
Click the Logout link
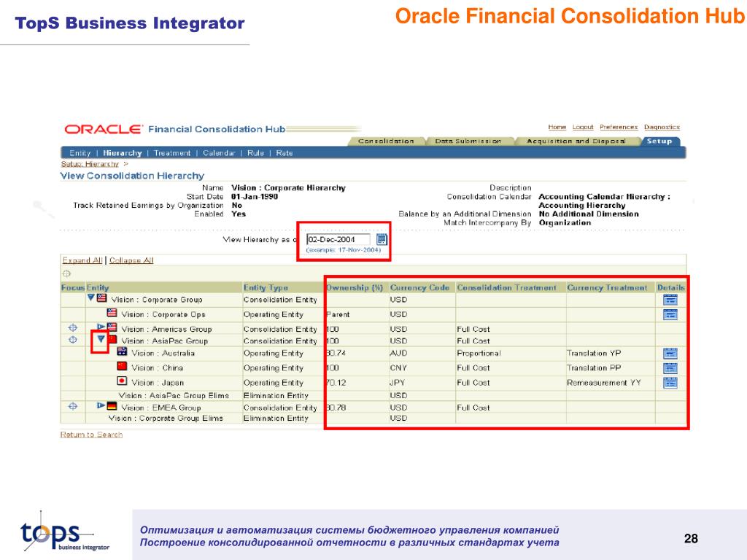(583, 127)
